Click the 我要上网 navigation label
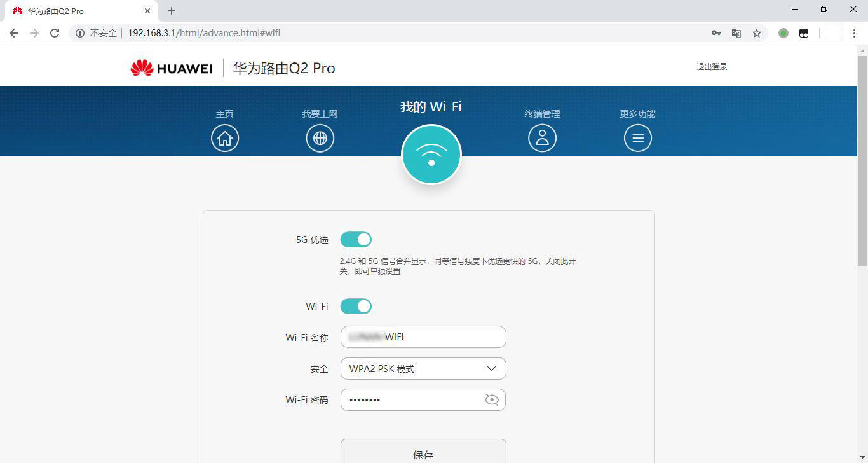The height and width of the screenshot is (463, 868). tap(320, 114)
